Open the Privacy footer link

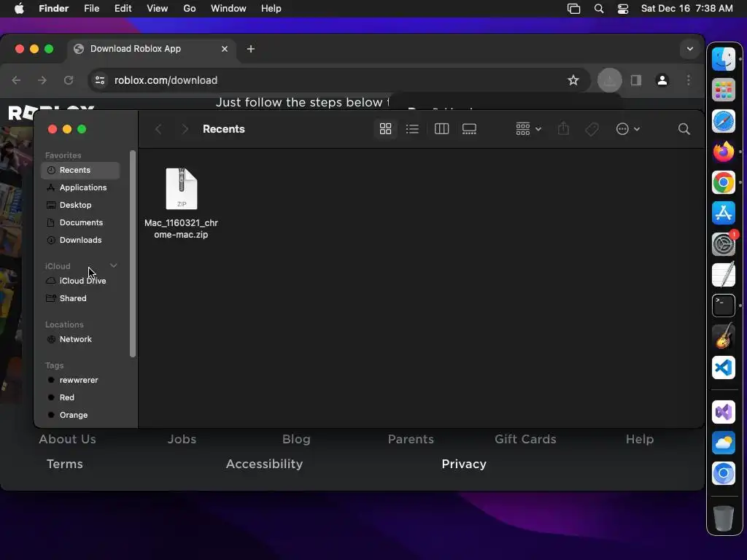click(463, 464)
